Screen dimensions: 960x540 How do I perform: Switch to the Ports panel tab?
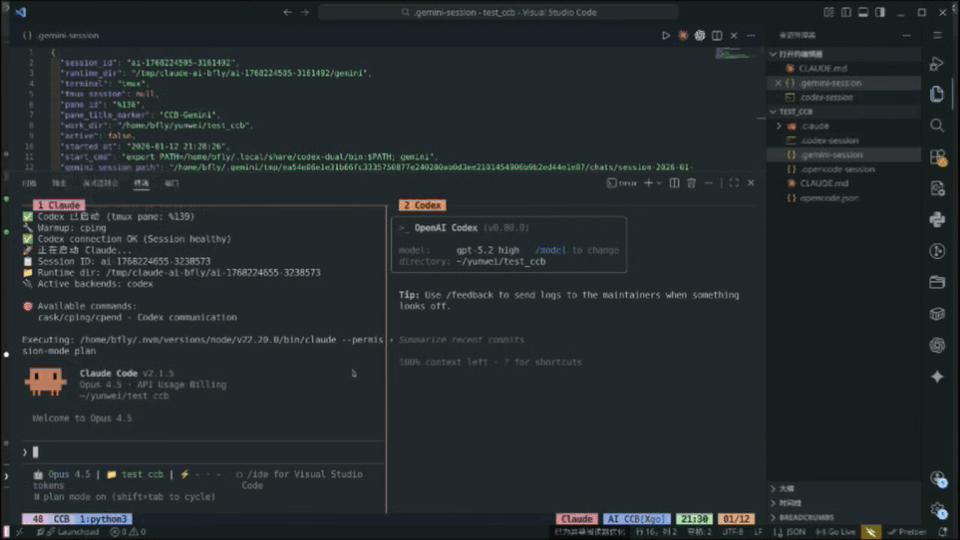(171, 183)
